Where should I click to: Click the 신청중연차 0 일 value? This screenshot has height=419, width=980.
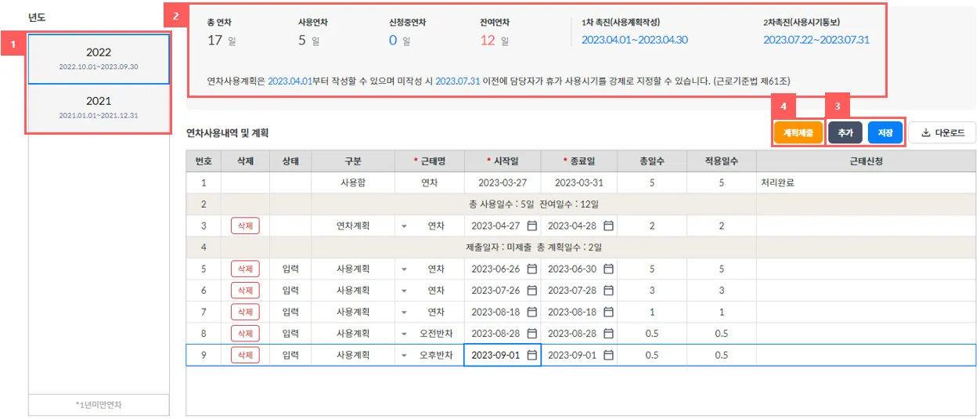tap(399, 40)
